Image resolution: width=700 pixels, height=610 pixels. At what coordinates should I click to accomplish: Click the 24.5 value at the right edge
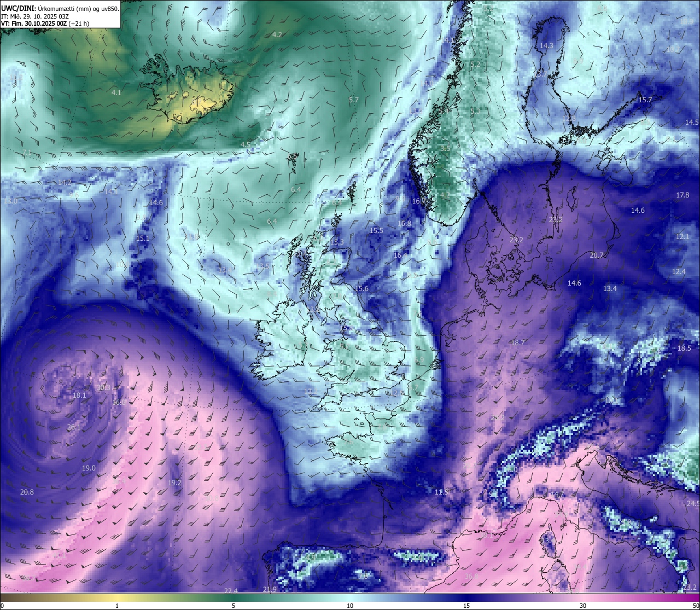click(693, 503)
